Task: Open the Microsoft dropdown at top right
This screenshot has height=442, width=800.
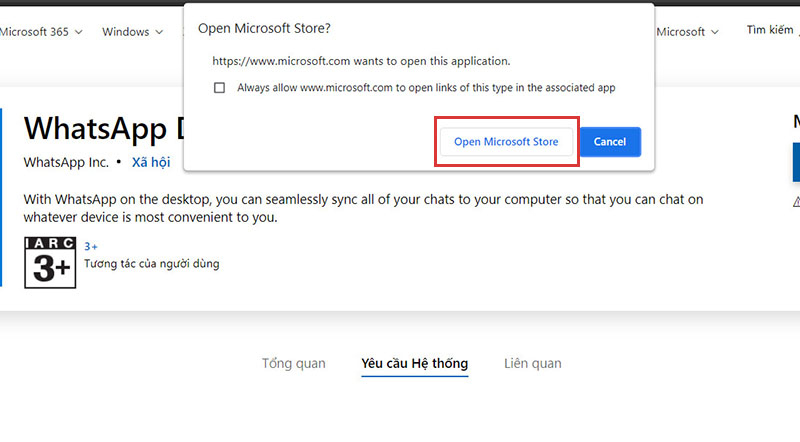Action: 687,32
